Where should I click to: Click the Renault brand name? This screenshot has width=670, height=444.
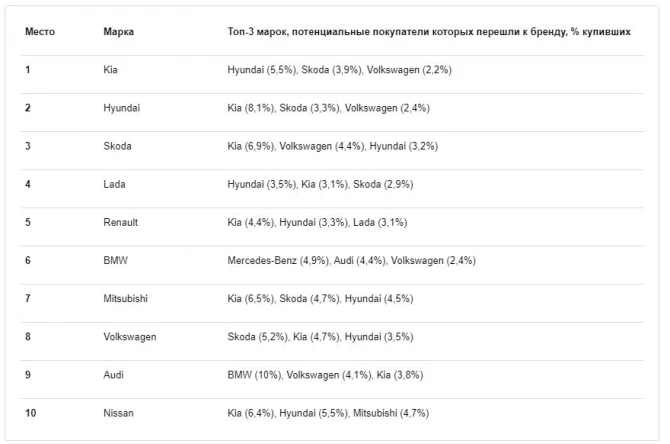coord(120,222)
